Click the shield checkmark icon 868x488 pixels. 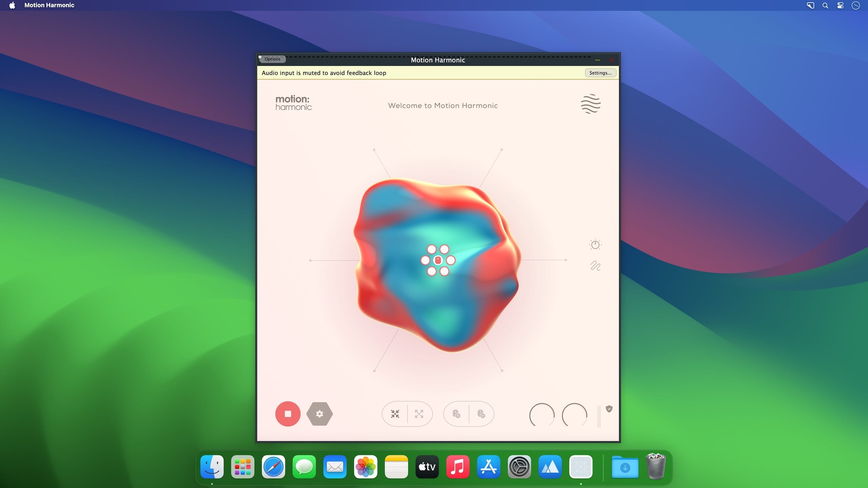click(x=609, y=409)
